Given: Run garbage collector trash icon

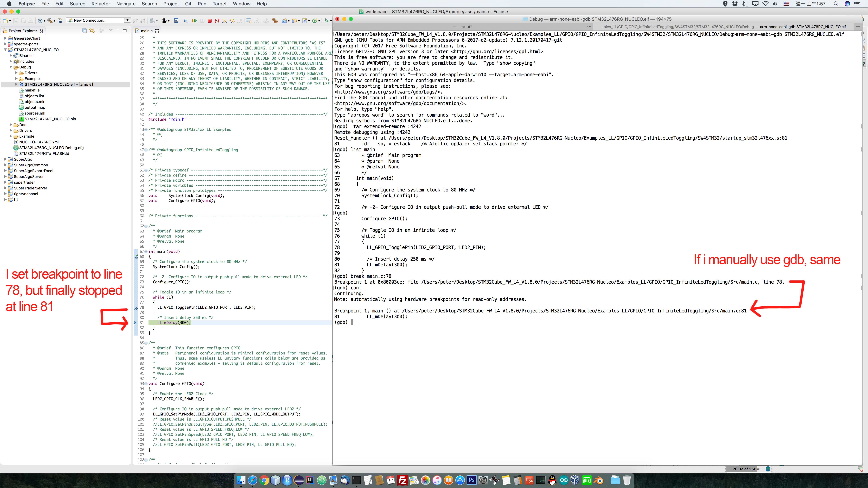Looking at the screenshot, I should pos(768,469).
